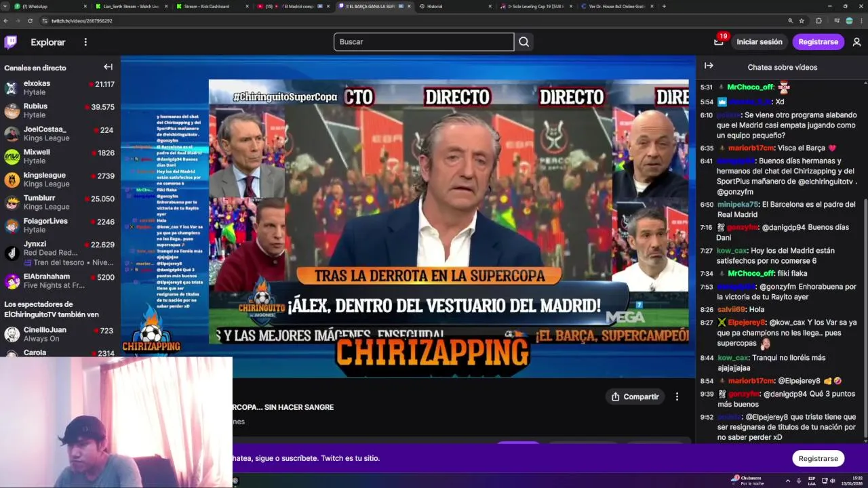Close the Historial tab

(490, 6)
